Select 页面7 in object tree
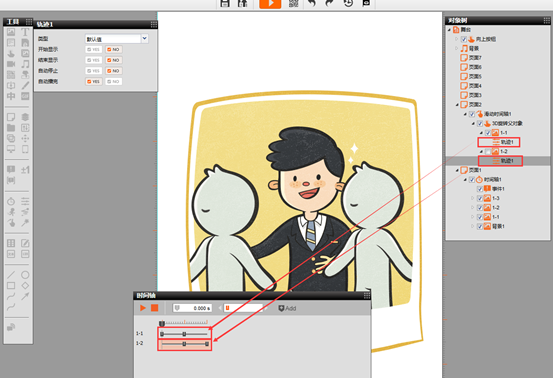The image size is (553, 378). [x=475, y=58]
